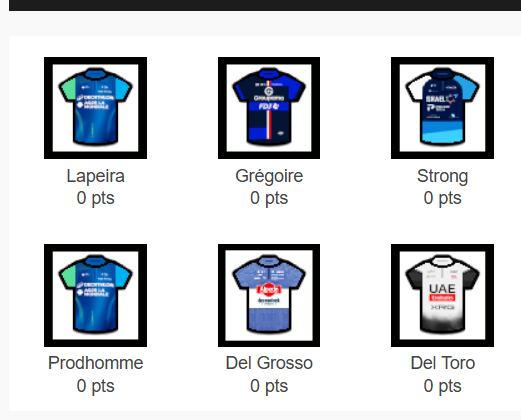Open the Prodhomme rider name
This screenshot has height=420, width=521.
(x=95, y=363)
